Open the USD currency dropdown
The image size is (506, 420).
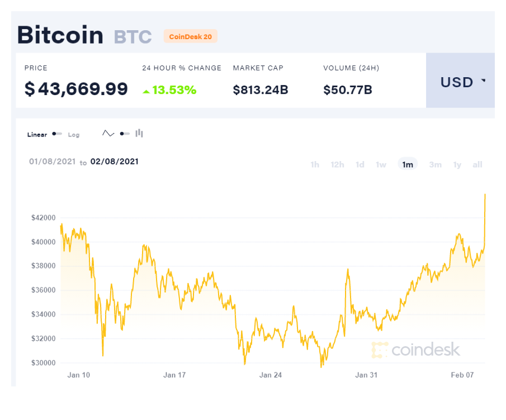pos(462,82)
